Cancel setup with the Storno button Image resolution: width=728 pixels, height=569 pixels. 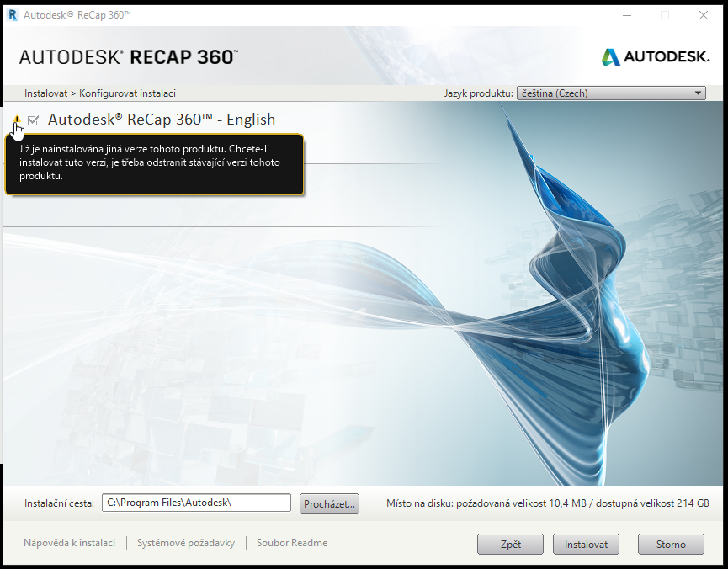(671, 545)
